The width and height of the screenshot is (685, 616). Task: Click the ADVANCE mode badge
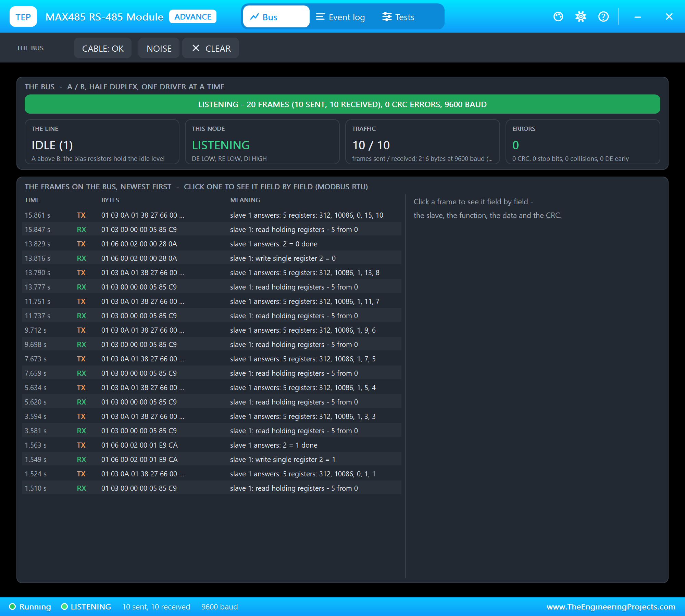193,16
